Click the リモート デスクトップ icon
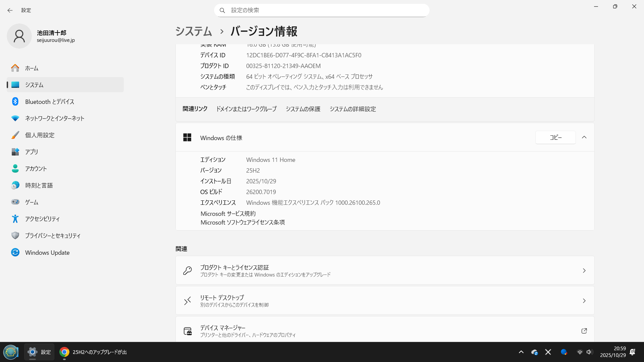 pos(187,301)
